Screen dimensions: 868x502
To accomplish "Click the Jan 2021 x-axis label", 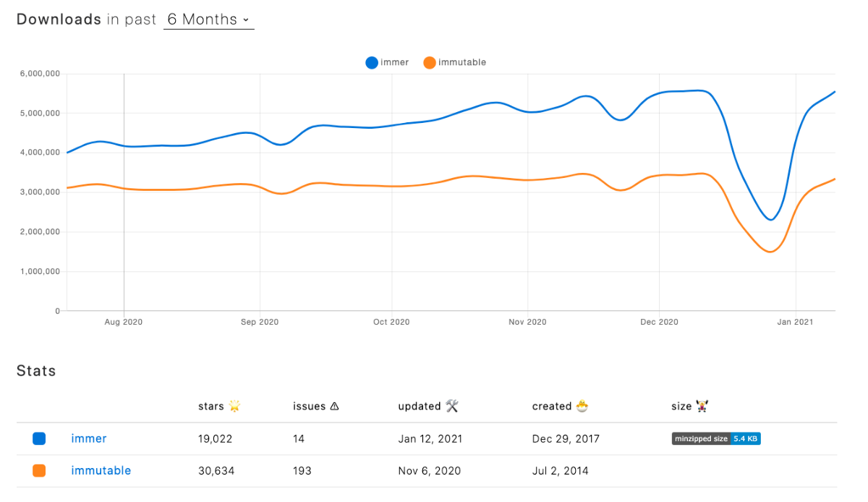I will 796,322.
